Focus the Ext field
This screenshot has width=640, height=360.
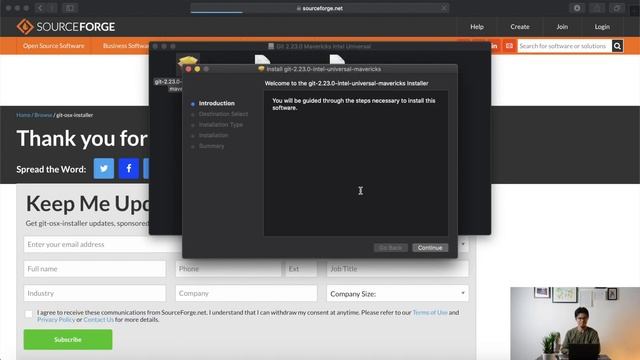(301, 269)
